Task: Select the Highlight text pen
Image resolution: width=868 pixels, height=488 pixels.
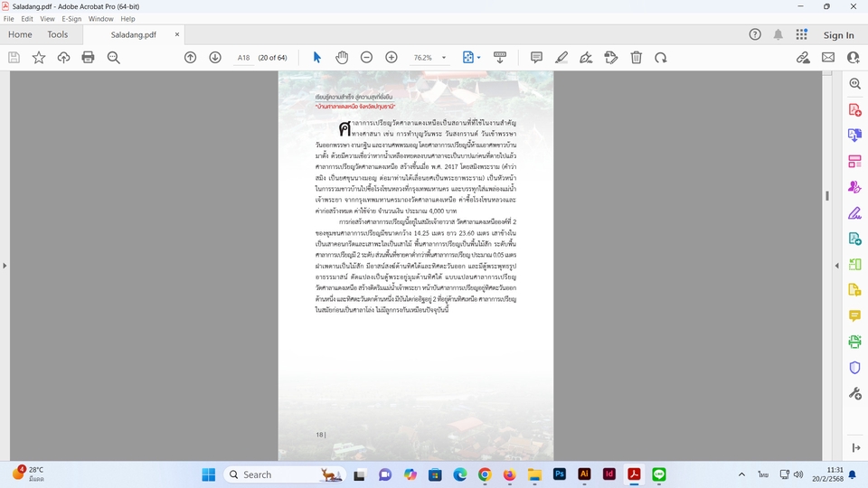Action: 561,58
